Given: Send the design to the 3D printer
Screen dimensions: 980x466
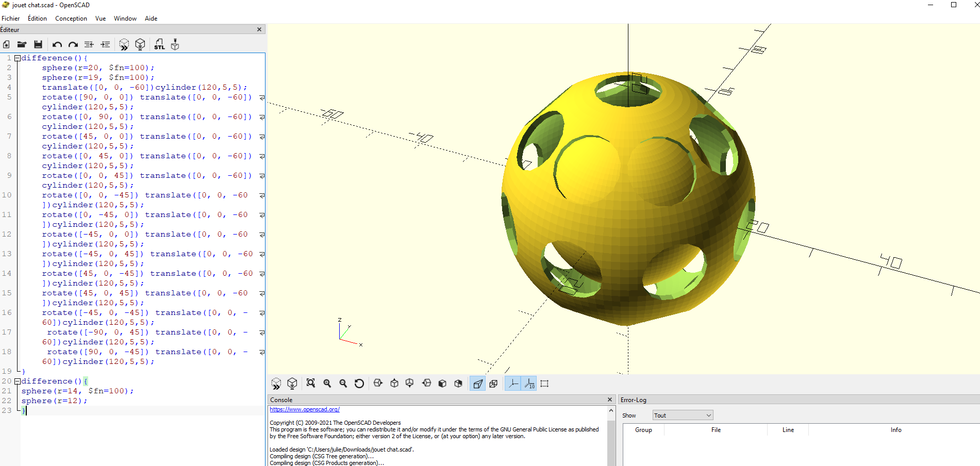Looking at the screenshot, I should click(175, 44).
